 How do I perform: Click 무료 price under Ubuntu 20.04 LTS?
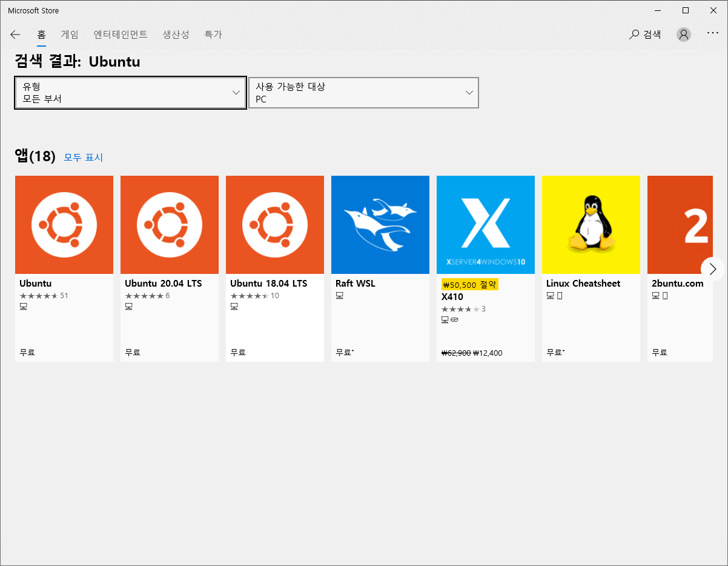coord(133,352)
